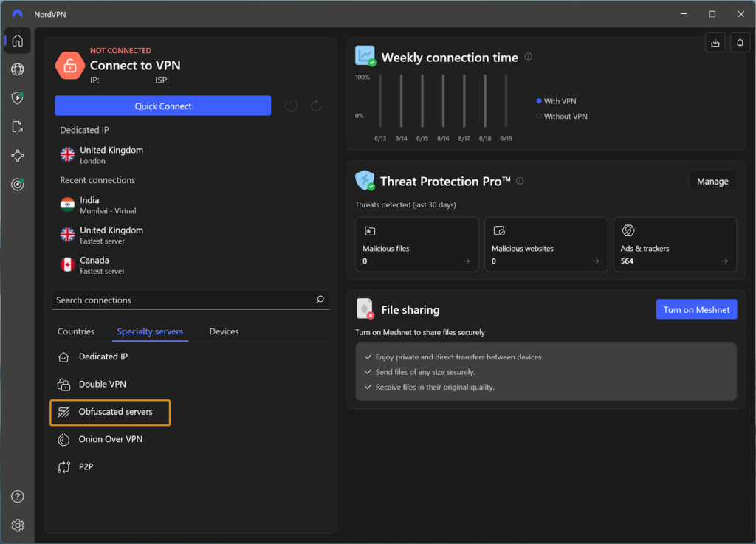Select the Specialty servers tab
Screen dimensions: 756x544
150,331
